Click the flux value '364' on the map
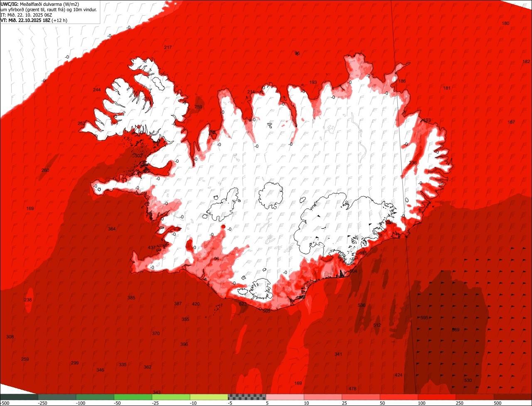 click(x=112, y=229)
